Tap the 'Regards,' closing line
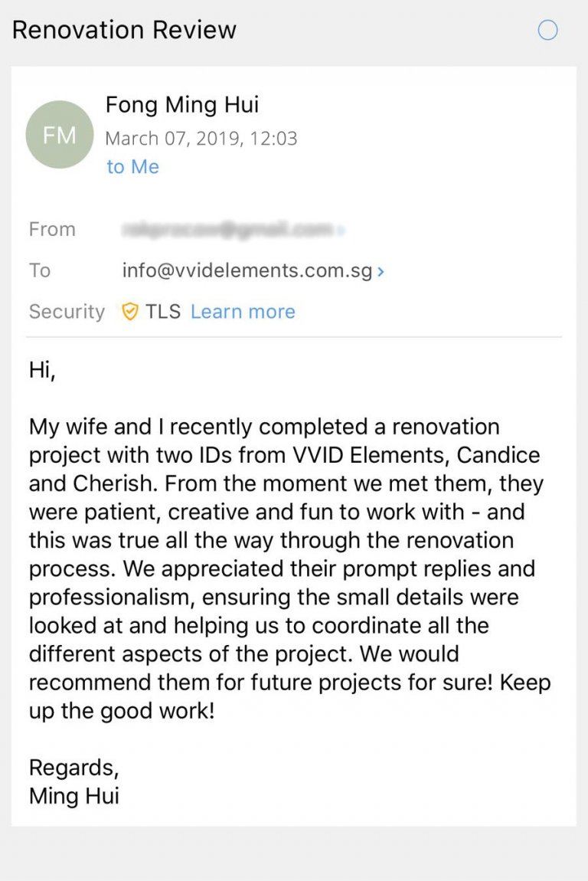588x881 pixels. coord(73,767)
